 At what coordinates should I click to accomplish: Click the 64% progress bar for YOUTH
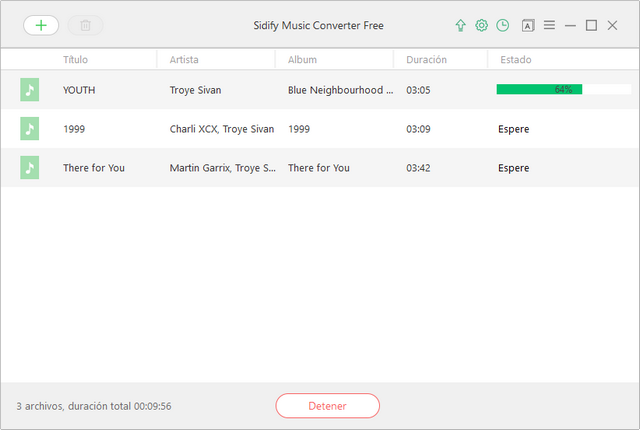click(563, 89)
